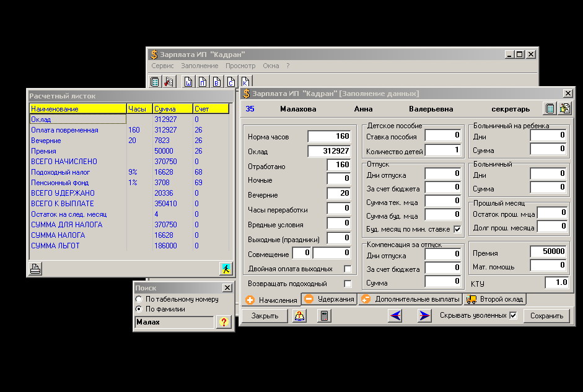This screenshot has height=392, width=583.
Task: Open calculator icon beside секретарь header
Action: 550,108
